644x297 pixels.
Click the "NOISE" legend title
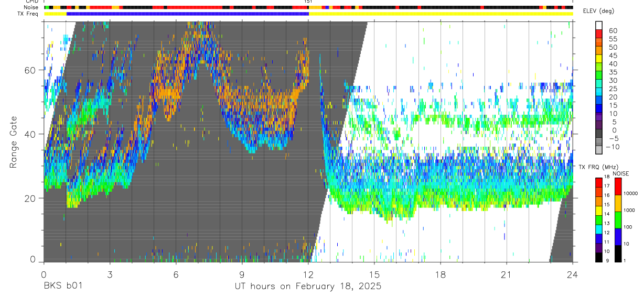tap(622, 173)
